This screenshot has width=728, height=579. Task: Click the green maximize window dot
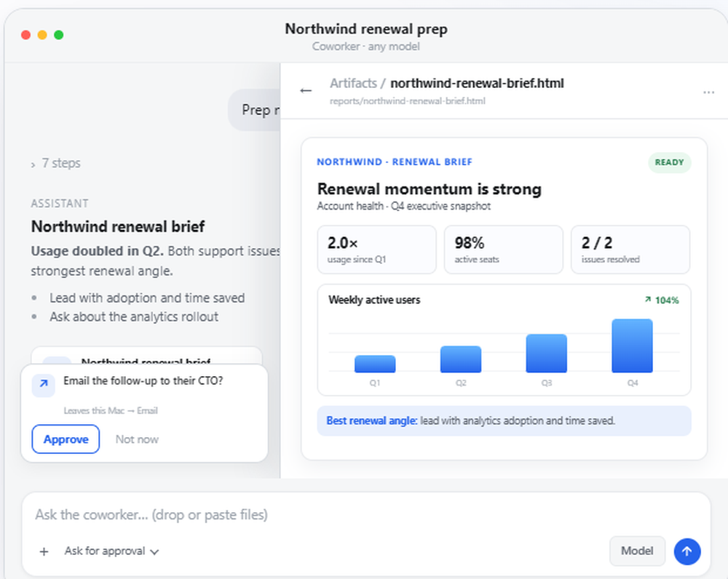click(x=58, y=35)
